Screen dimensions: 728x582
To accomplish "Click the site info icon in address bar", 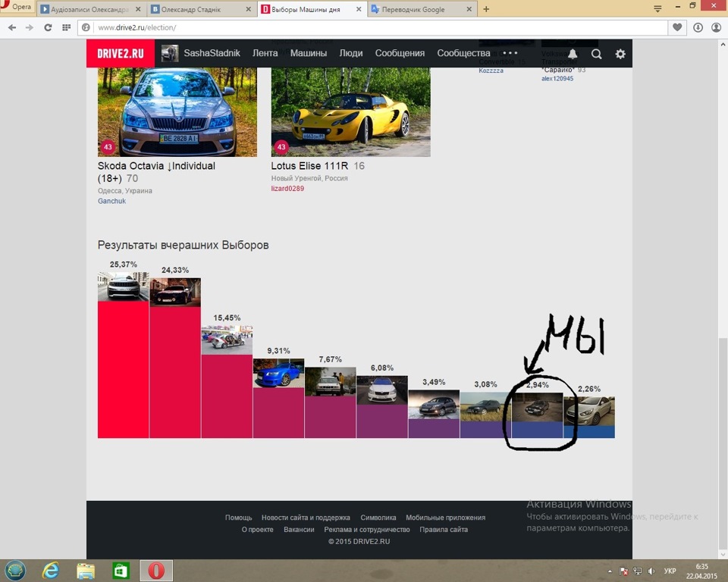I will [x=86, y=28].
